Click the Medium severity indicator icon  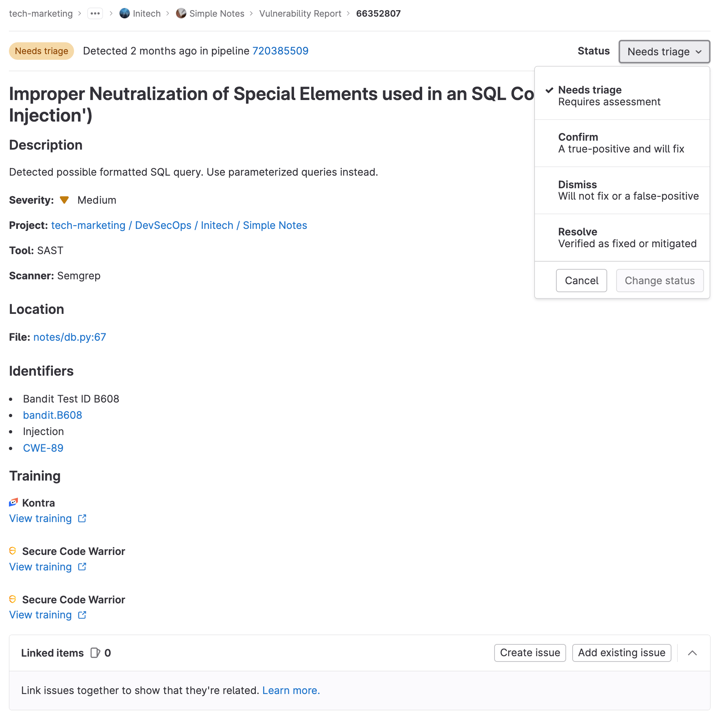coord(64,200)
